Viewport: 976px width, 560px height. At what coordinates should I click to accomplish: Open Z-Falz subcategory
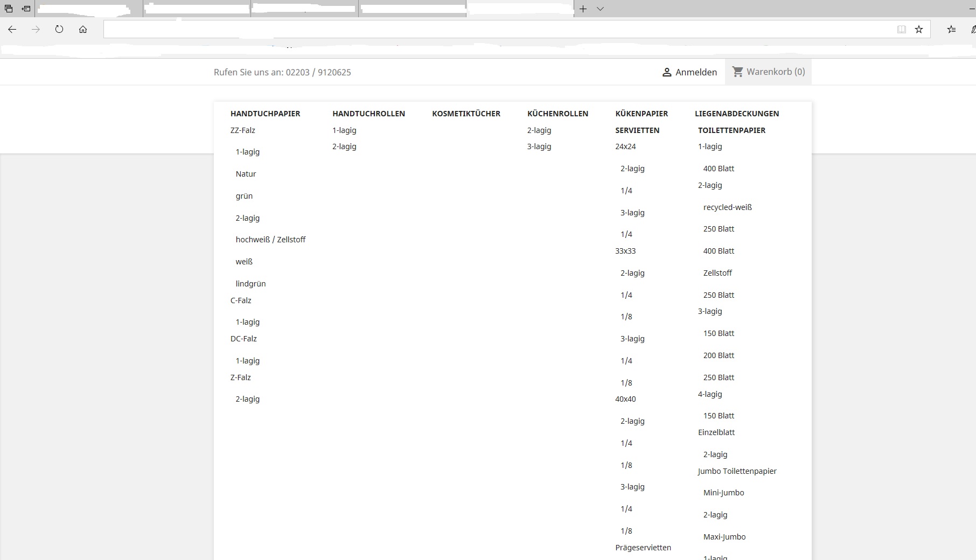(x=240, y=377)
